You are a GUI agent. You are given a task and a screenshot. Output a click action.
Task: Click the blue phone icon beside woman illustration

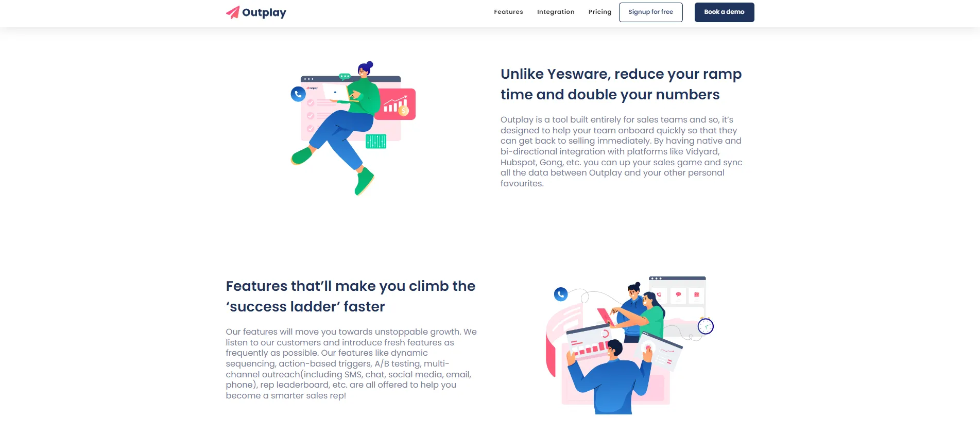[298, 94]
